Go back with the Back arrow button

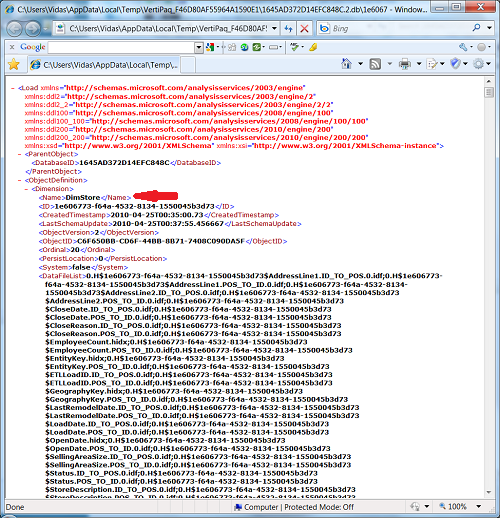pos(14,29)
